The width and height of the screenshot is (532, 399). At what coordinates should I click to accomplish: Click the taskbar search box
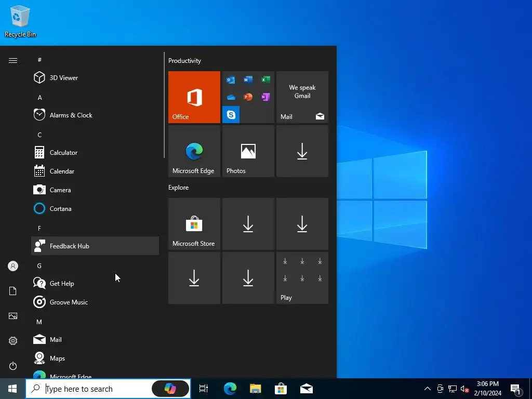(108, 389)
